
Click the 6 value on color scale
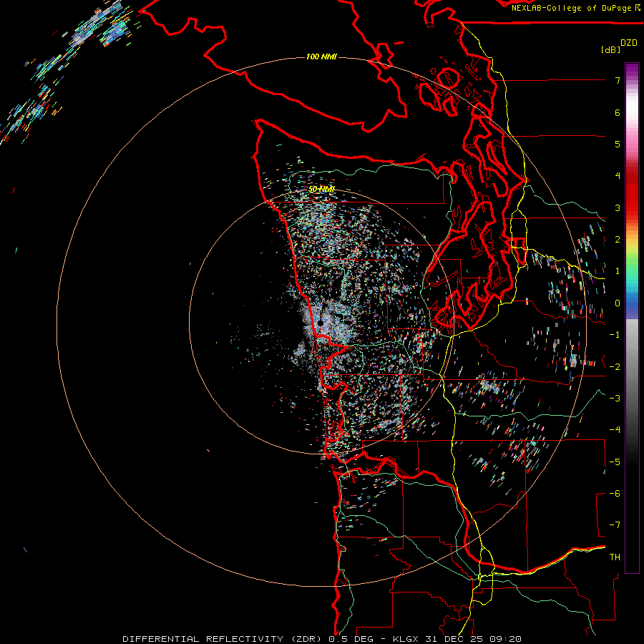[618, 112]
